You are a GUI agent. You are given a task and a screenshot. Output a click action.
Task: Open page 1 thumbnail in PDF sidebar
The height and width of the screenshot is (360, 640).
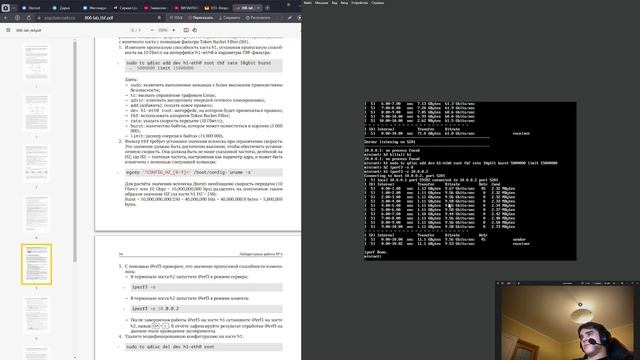tap(36, 62)
